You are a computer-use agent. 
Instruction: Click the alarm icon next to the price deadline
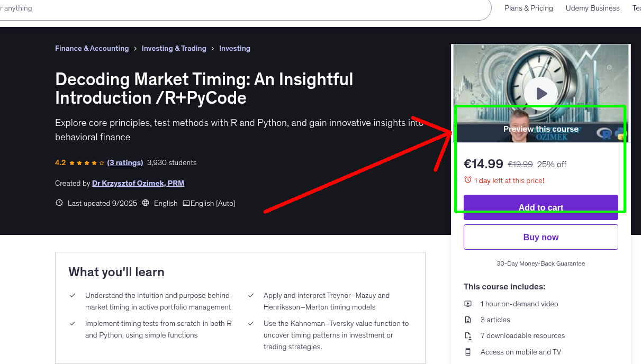468,180
